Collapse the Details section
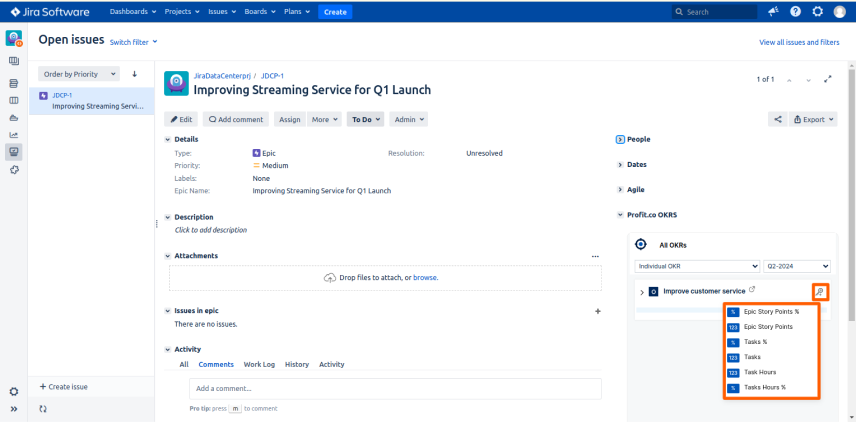The image size is (856, 422). click(x=168, y=140)
